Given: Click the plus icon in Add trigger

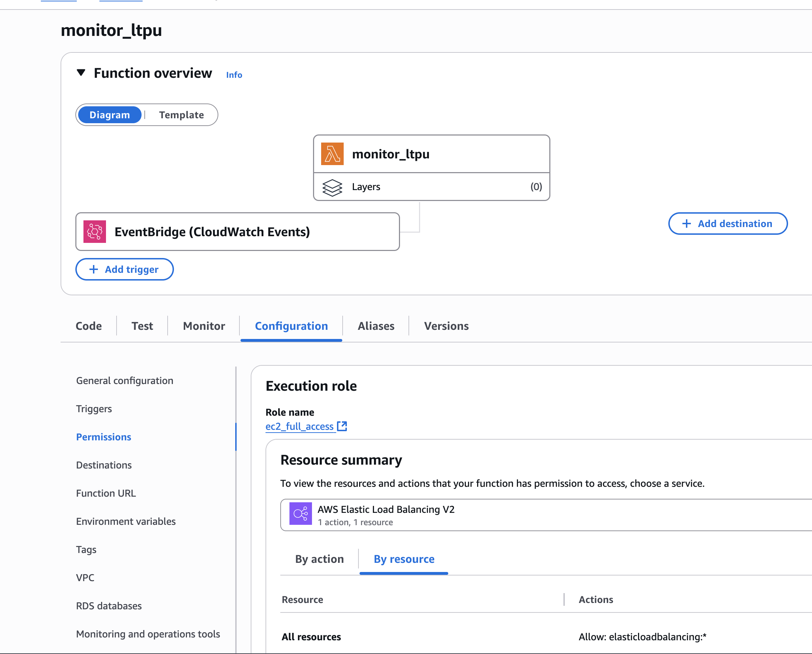Looking at the screenshot, I should coord(93,269).
